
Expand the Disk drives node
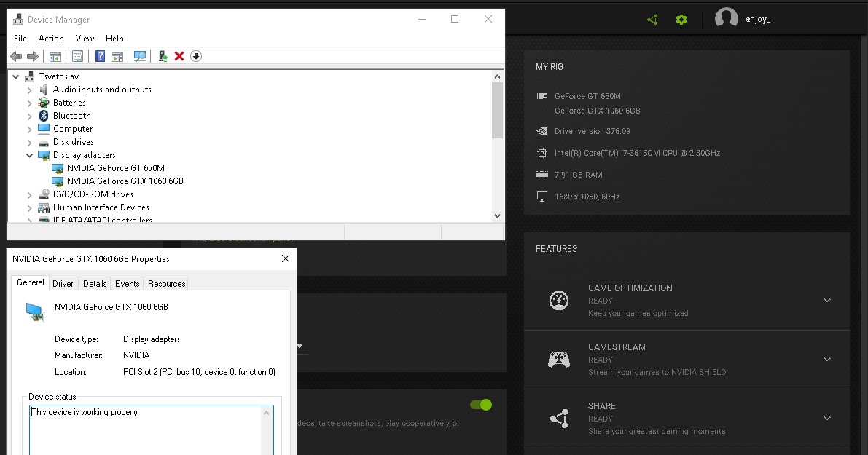(29, 142)
